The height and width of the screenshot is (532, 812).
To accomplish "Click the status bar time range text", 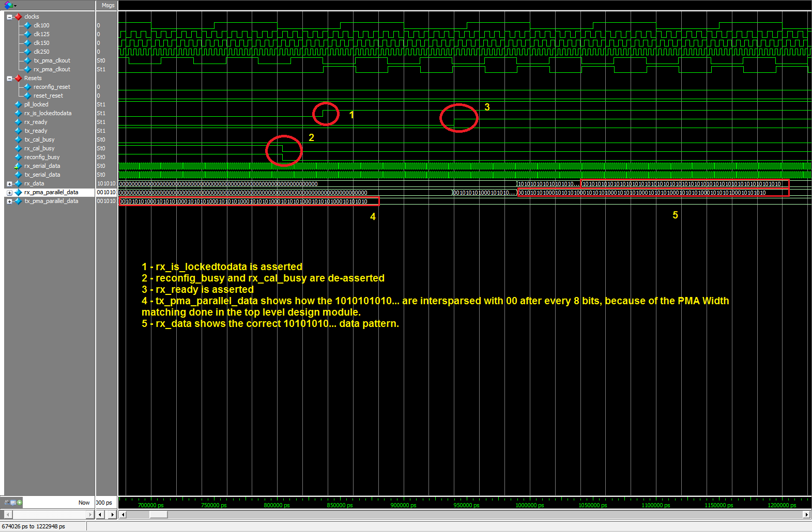I will tap(34, 526).
